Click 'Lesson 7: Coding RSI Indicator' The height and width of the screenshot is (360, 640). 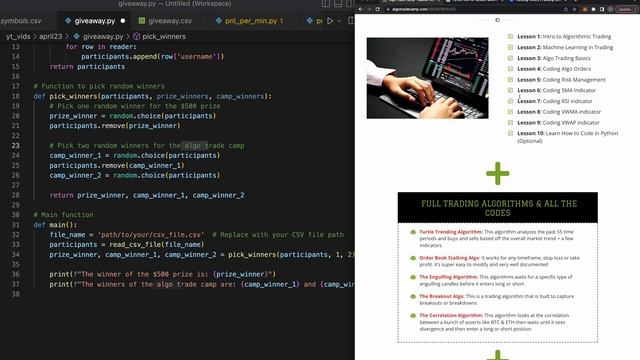click(x=555, y=101)
